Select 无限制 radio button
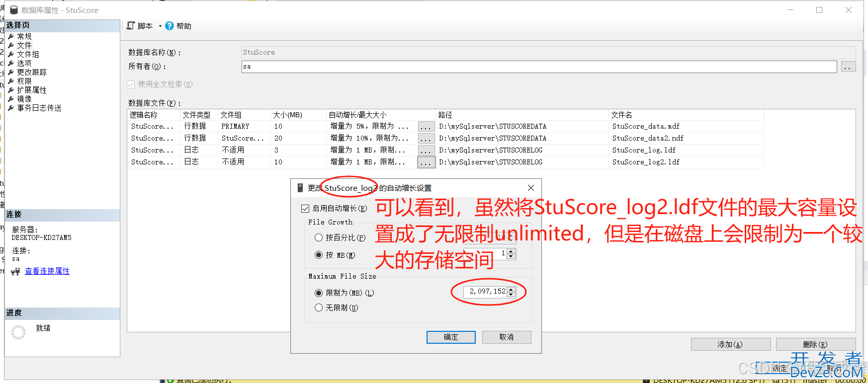This screenshot has width=868, height=383. click(319, 307)
